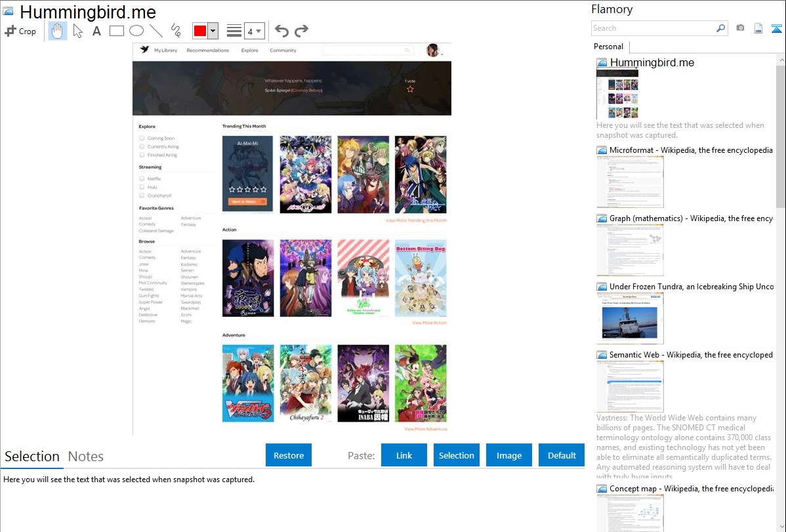Follow View More Trending this Month link
This screenshot has width=786, height=532.
point(416,220)
